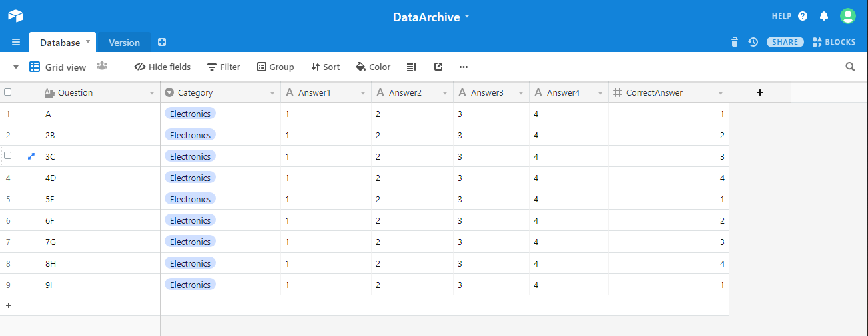Select the Question cell containing 5E
The width and height of the screenshot is (868, 336).
(93, 199)
